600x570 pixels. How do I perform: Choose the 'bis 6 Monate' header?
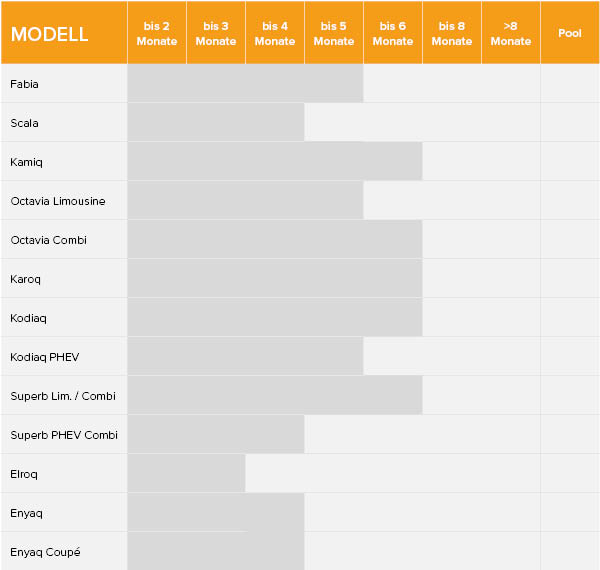click(x=393, y=33)
